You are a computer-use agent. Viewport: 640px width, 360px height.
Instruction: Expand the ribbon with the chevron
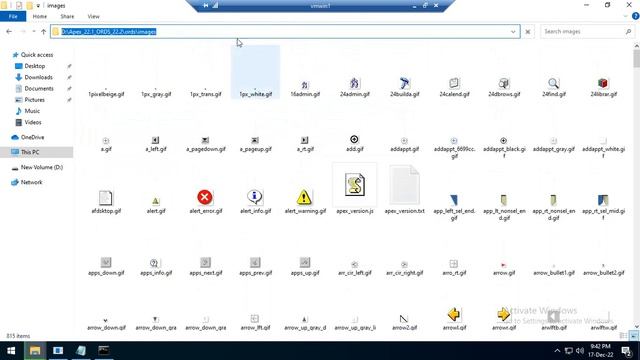626,16
